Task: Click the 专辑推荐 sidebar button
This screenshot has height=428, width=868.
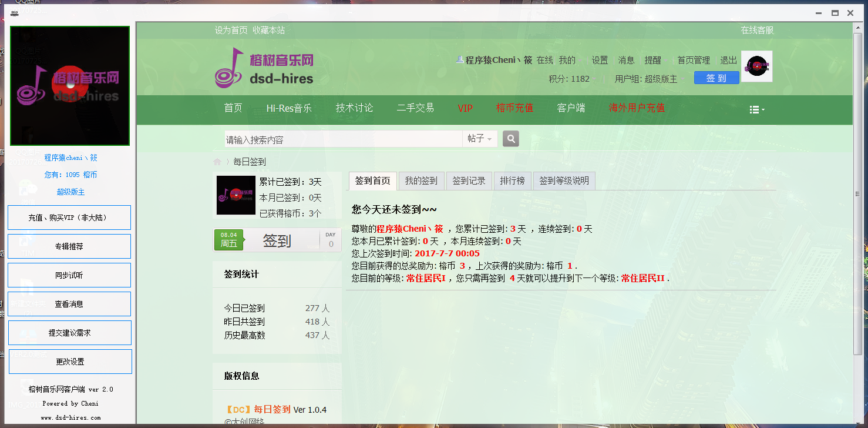Action: tap(69, 246)
